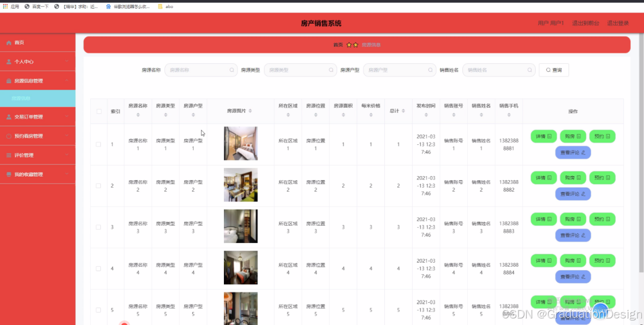The width and height of the screenshot is (644, 325).
Task: Click 退出登录 in the top bar
Action: point(618,23)
